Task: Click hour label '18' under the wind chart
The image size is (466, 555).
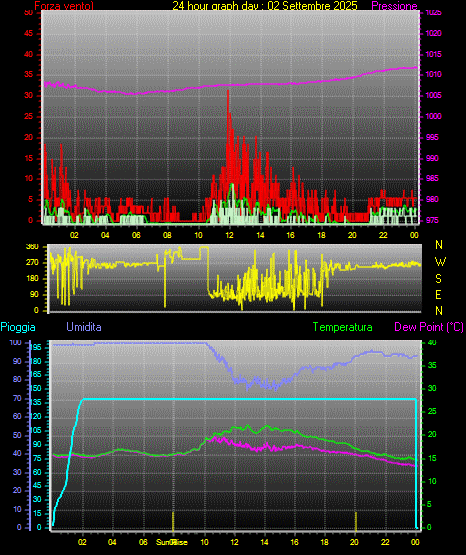Action: click(x=321, y=235)
